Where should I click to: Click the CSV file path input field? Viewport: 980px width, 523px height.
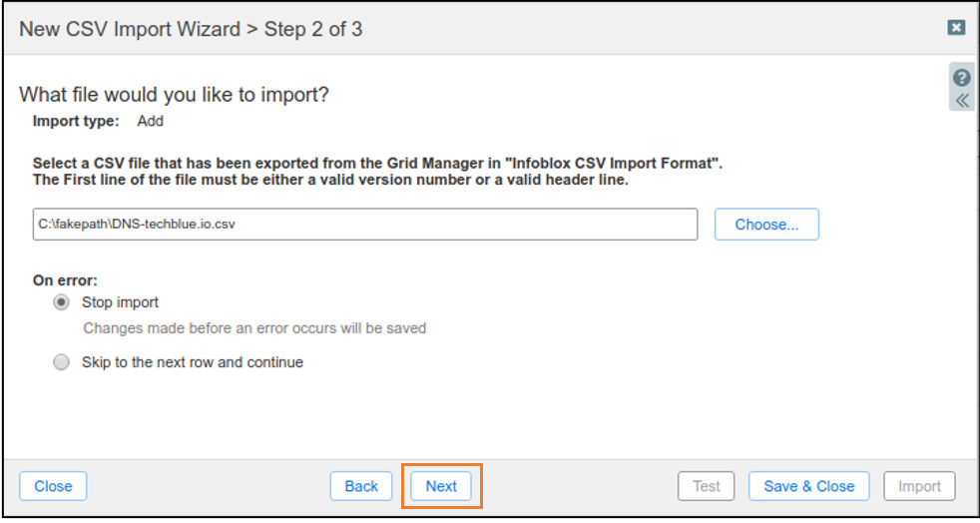point(365,225)
